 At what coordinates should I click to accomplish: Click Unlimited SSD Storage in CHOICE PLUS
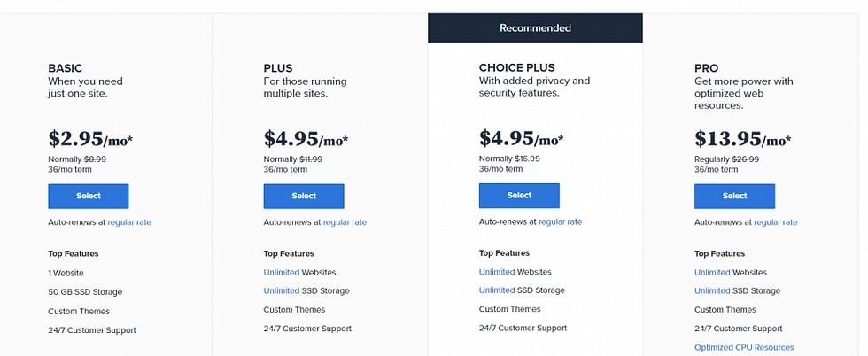[497, 290]
